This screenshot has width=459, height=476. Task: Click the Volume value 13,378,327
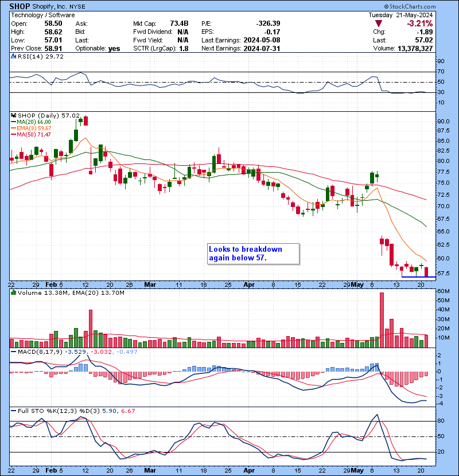(x=415, y=49)
